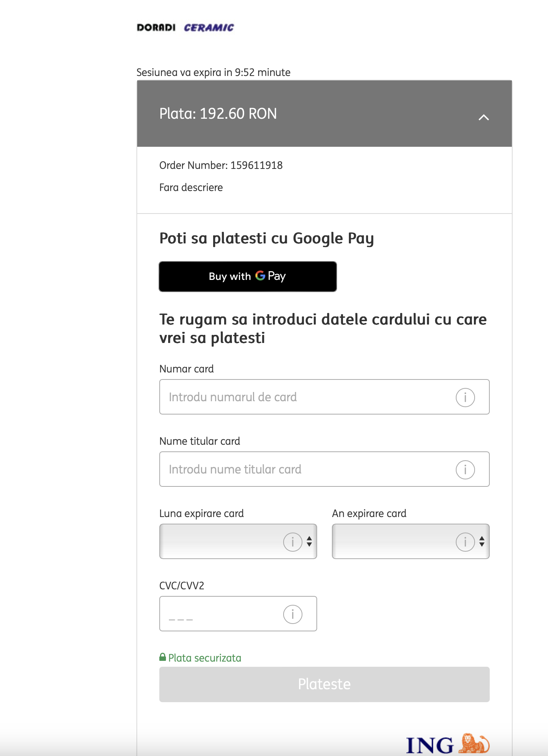The width and height of the screenshot is (548, 756).
Task: Click the Order Number 159611918 text
Action: [221, 165]
